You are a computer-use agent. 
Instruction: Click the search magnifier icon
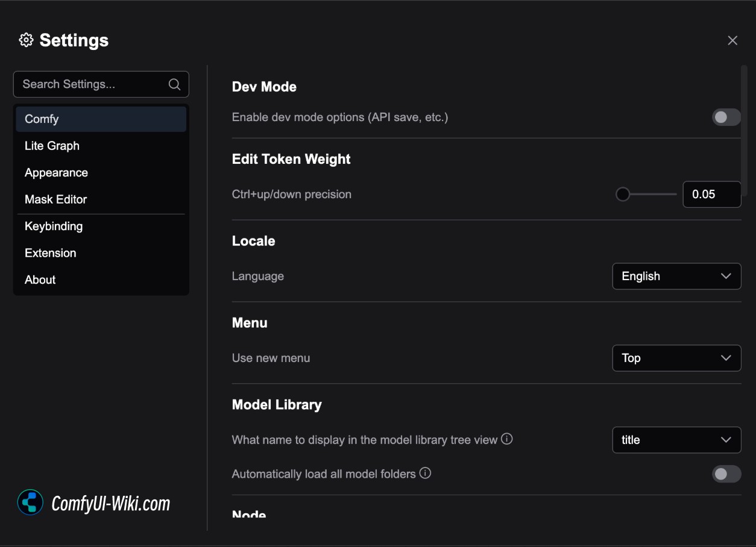click(174, 84)
